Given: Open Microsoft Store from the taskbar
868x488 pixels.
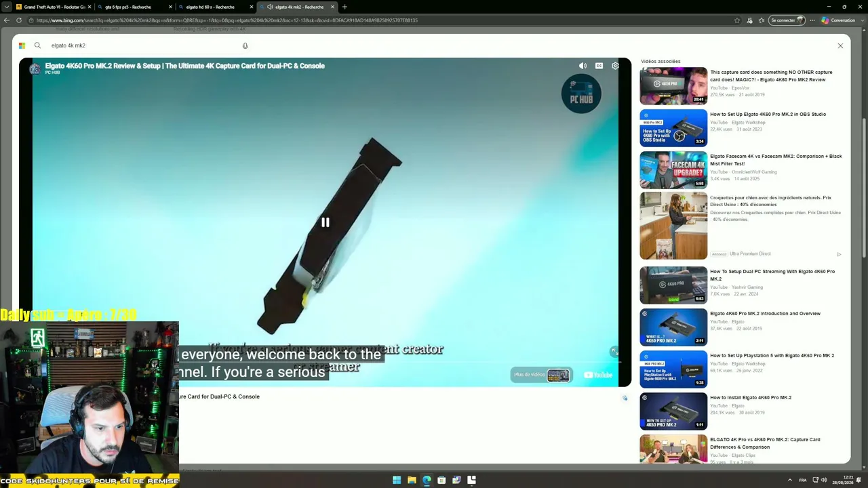Looking at the screenshot, I should pos(441,480).
